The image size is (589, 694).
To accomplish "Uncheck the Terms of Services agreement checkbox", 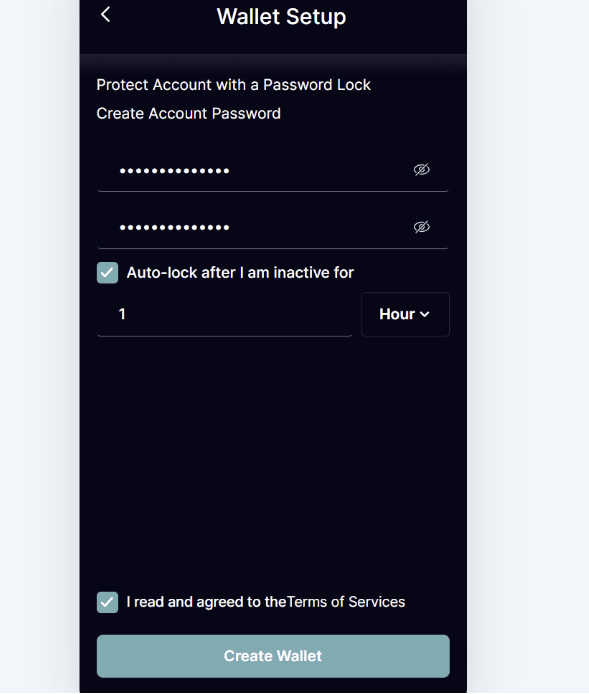I will coord(108,602).
